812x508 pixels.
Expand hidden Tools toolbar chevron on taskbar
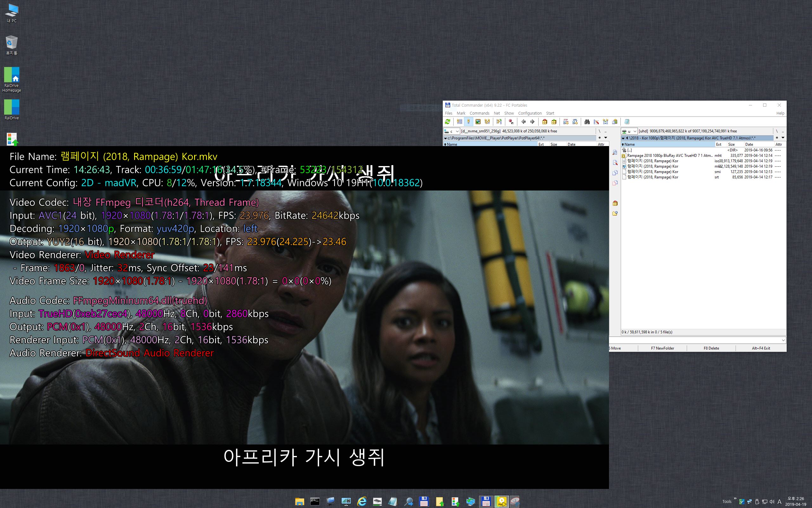pyautogui.click(x=735, y=498)
